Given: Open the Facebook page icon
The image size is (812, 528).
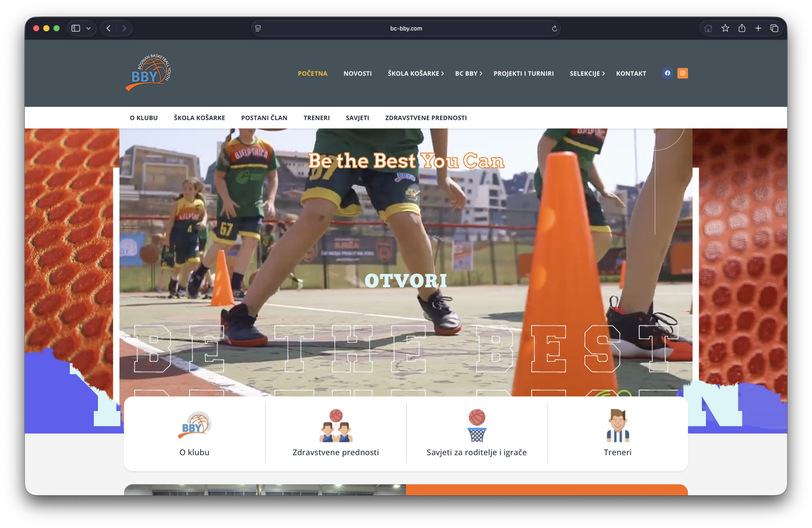Looking at the screenshot, I should tap(667, 73).
